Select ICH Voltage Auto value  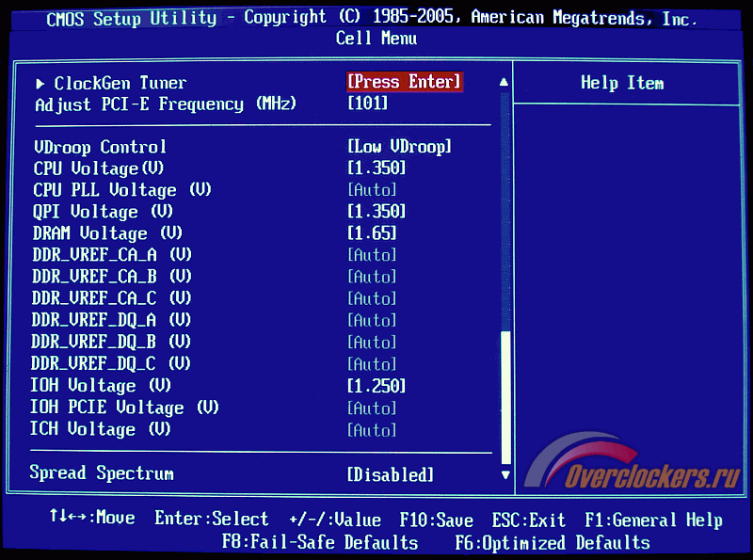tap(372, 430)
